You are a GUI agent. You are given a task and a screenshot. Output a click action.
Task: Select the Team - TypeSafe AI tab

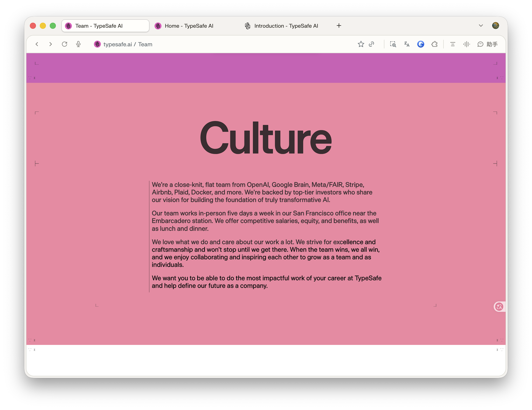(105, 26)
